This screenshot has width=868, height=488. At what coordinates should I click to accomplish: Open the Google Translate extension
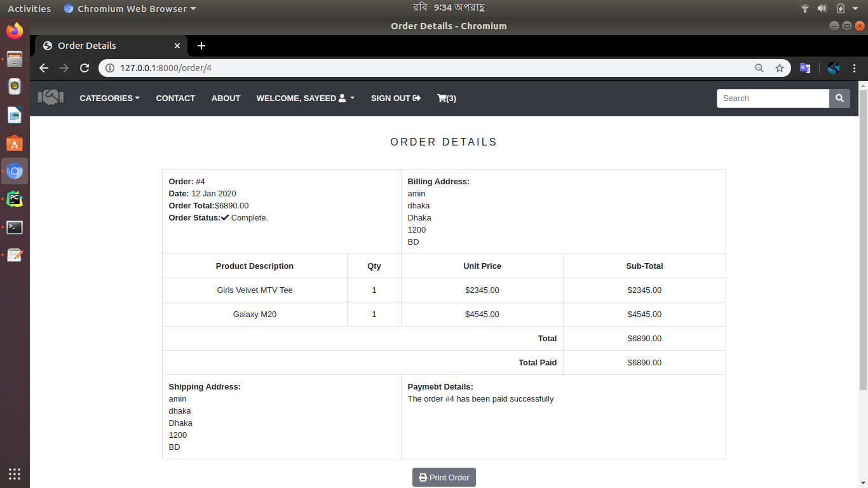[805, 68]
